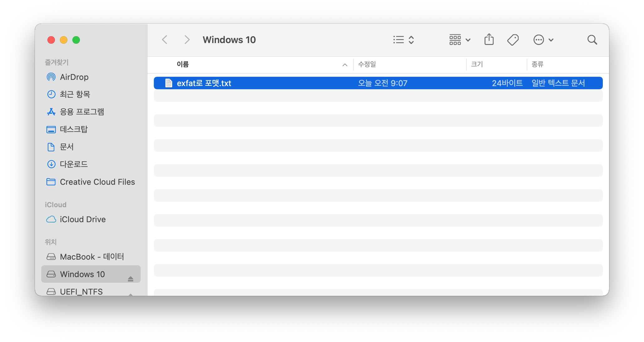Click the forward navigation arrow

click(187, 40)
